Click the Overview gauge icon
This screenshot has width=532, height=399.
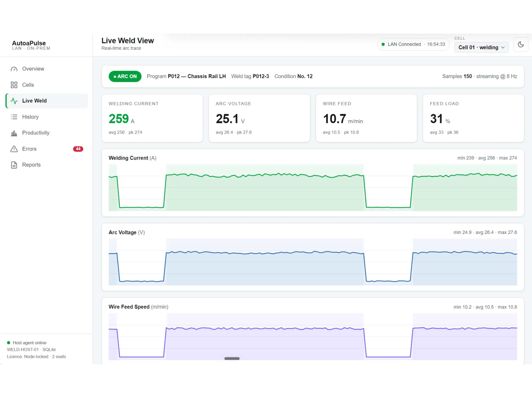[x=14, y=69]
